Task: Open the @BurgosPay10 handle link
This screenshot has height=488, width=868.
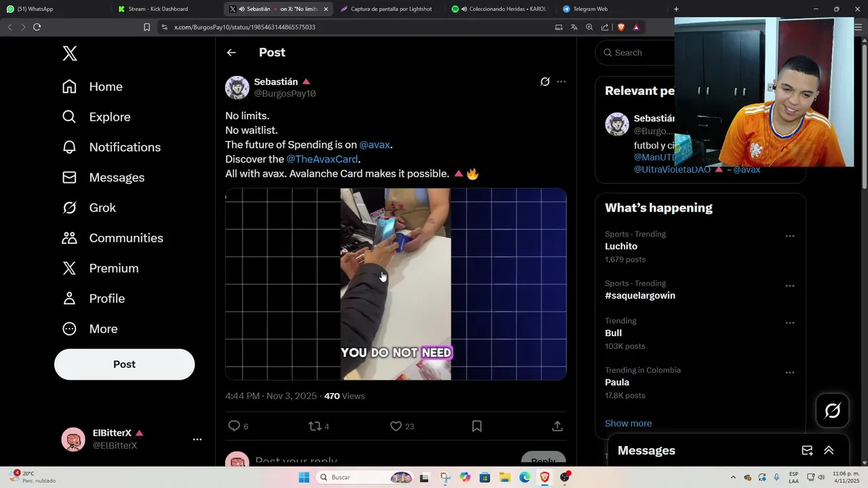Action: tap(285, 94)
